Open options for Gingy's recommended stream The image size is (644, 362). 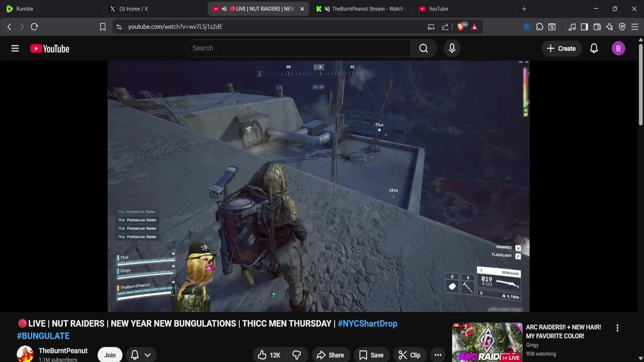(x=617, y=328)
